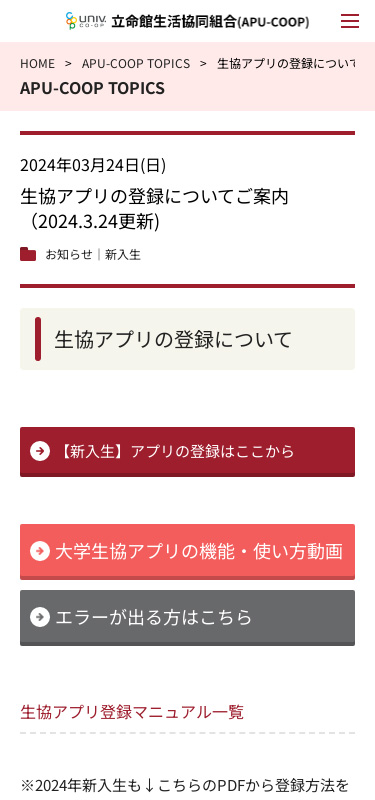The height and width of the screenshot is (800, 375).
Task: Click 立命館生活協同組合(APU-COOP) site title
Action: coord(210,22)
